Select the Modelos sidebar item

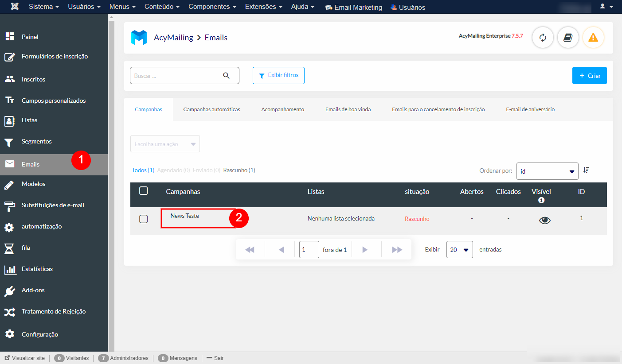pyautogui.click(x=34, y=184)
